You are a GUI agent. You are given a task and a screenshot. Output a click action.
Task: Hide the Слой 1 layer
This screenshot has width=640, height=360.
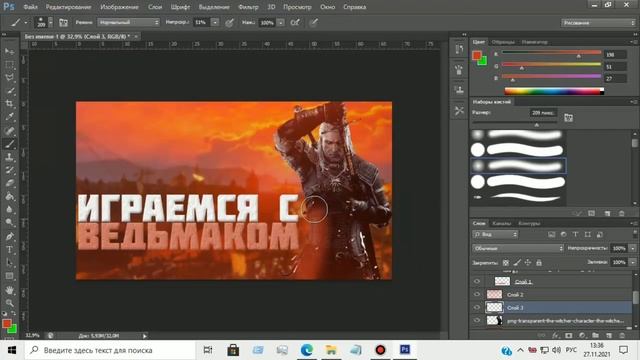tap(477, 281)
